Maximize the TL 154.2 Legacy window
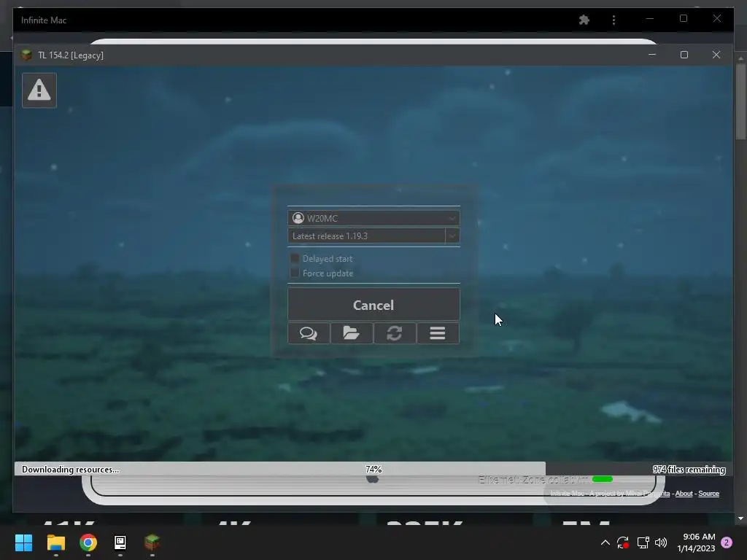The width and height of the screenshot is (747, 560). (x=684, y=55)
